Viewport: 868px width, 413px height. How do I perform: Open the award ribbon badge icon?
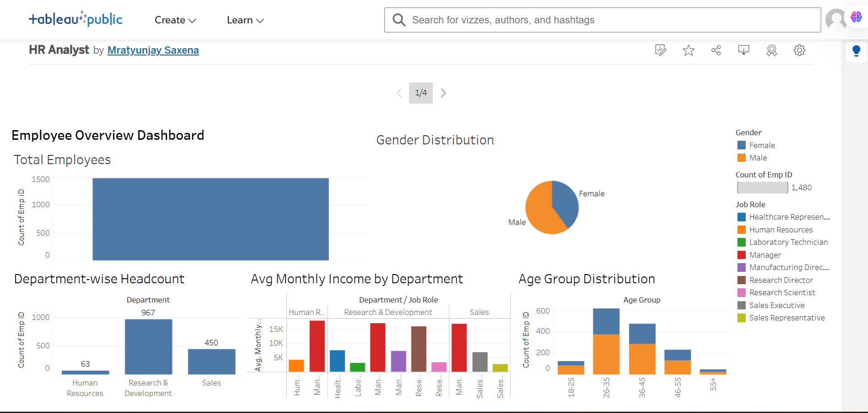(772, 50)
